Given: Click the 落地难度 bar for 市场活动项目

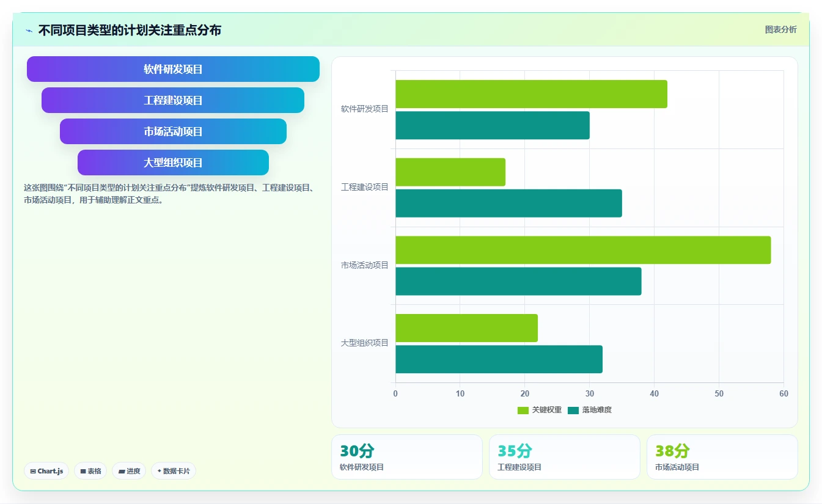Looking at the screenshot, I should tap(518, 281).
